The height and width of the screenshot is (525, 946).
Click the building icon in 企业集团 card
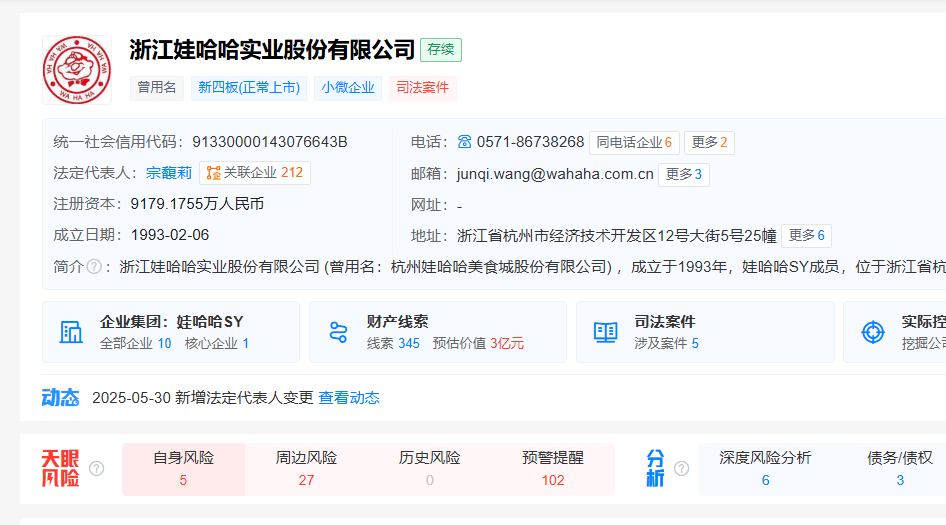coord(71,332)
